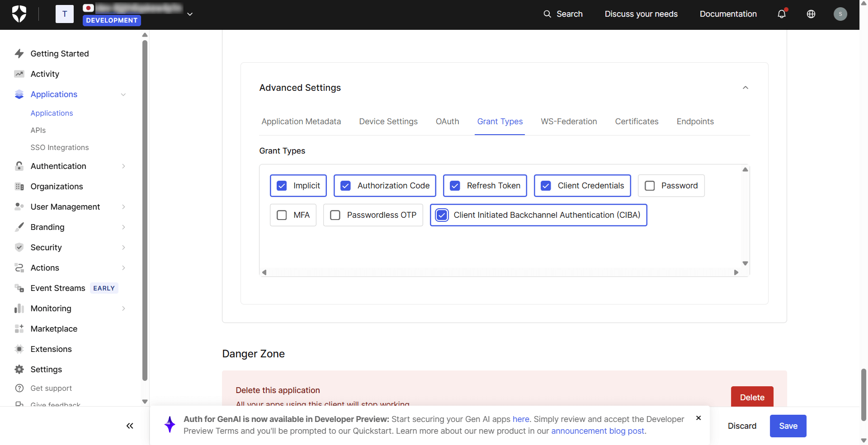Expand the Authentication sidebar menu
This screenshot has height=445, width=868.
click(59, 166)
